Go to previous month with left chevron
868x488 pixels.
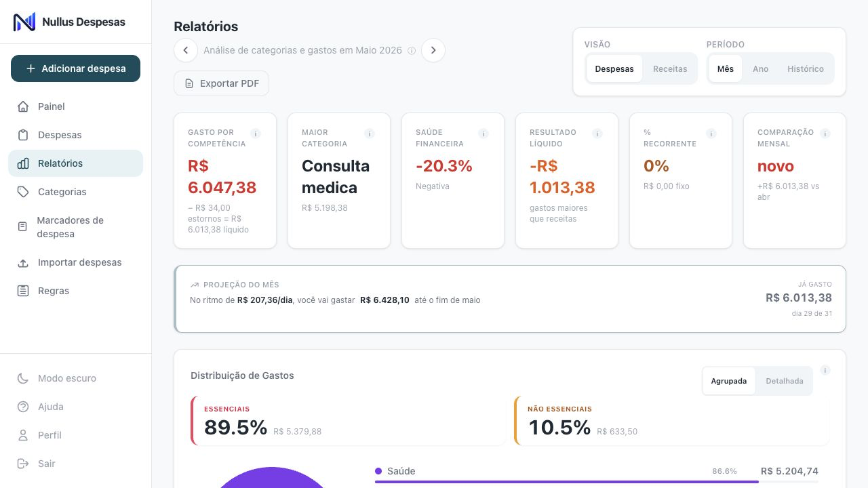click(186, 50)
